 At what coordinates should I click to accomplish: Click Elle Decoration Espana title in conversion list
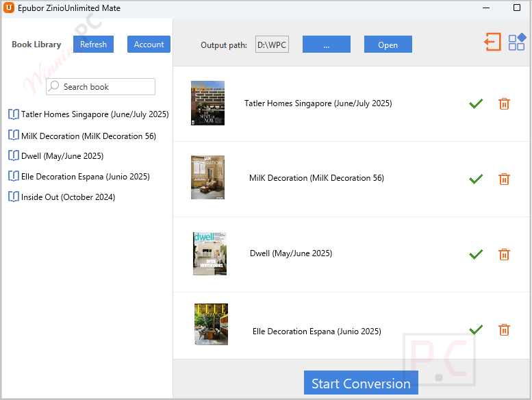point(317,331)
